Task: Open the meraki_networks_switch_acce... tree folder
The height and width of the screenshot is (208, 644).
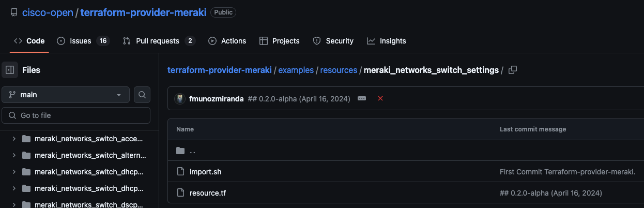Action: tap(88, 139)
